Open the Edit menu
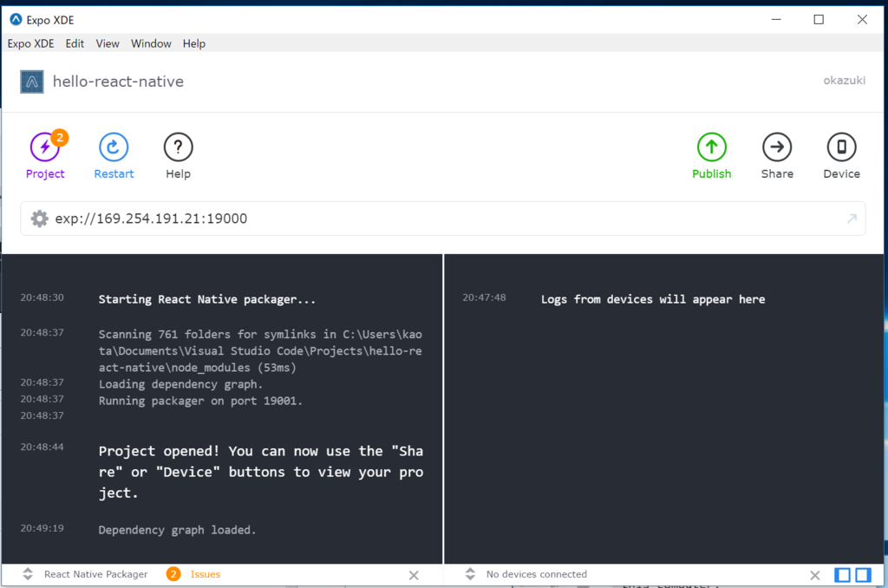Screen dimensions: 888x588 pos(75,43)
